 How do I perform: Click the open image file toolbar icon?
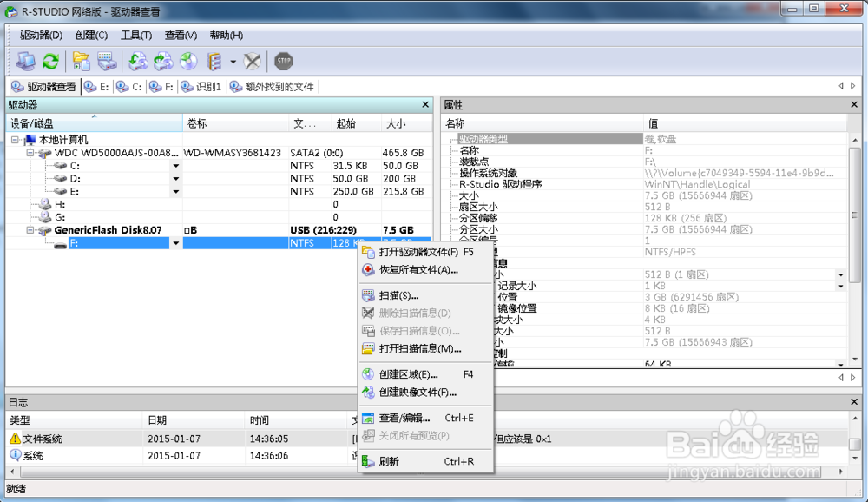coord(80,61)
